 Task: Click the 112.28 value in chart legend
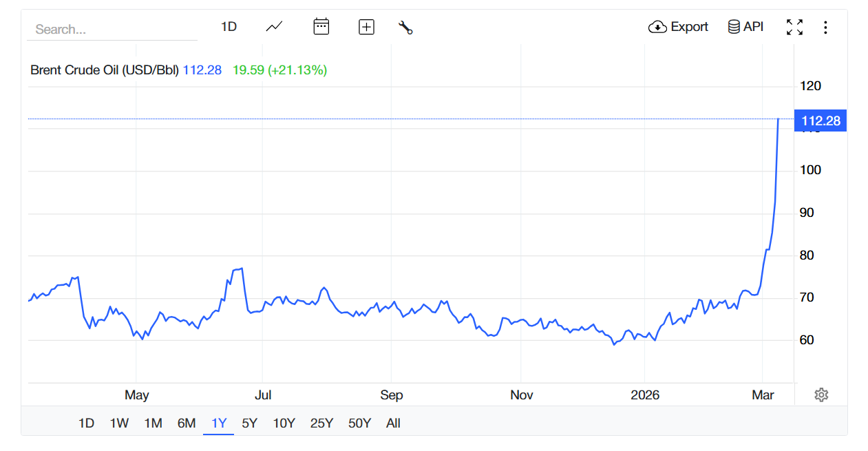tap(202, 70)
